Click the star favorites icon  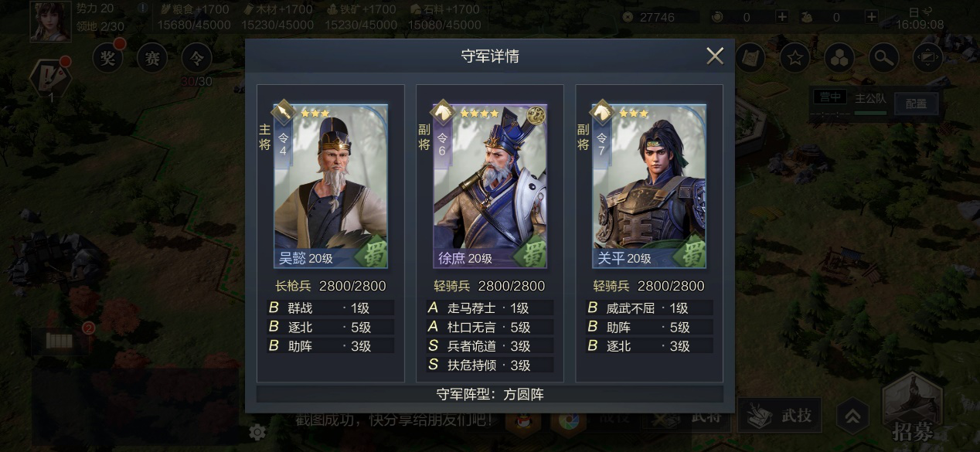click(794, 56)
